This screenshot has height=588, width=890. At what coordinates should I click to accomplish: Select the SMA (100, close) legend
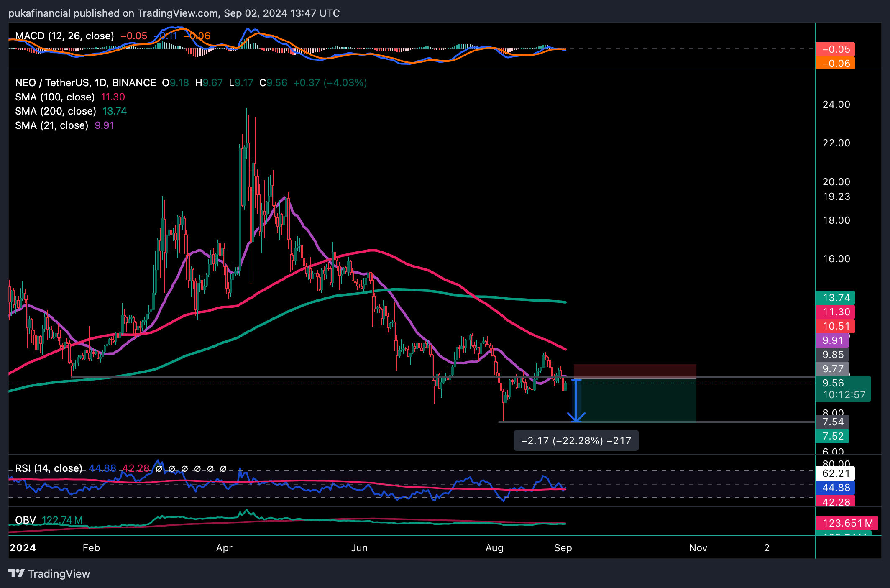(x=55, y=97)
